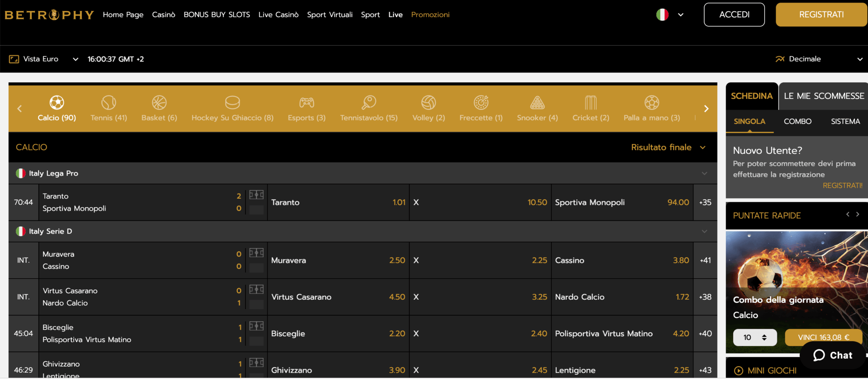Open pitch view for Virtus Casarano match
This screenshot has height=379, width=868.
[x=256, y=289]
